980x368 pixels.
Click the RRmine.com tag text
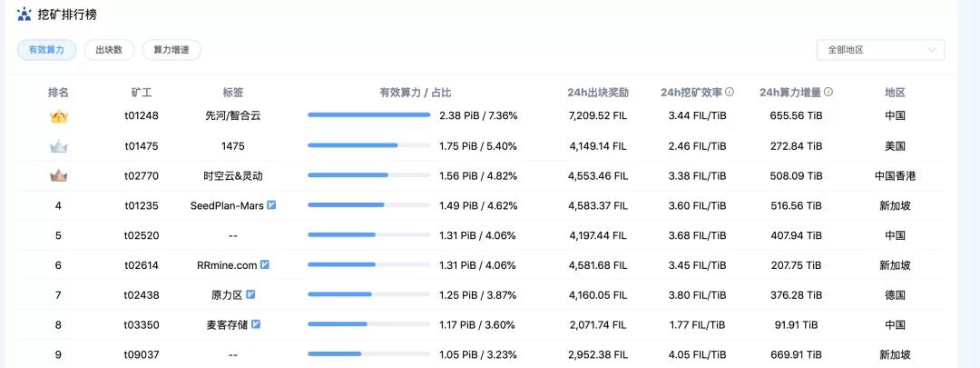(227, 265)
